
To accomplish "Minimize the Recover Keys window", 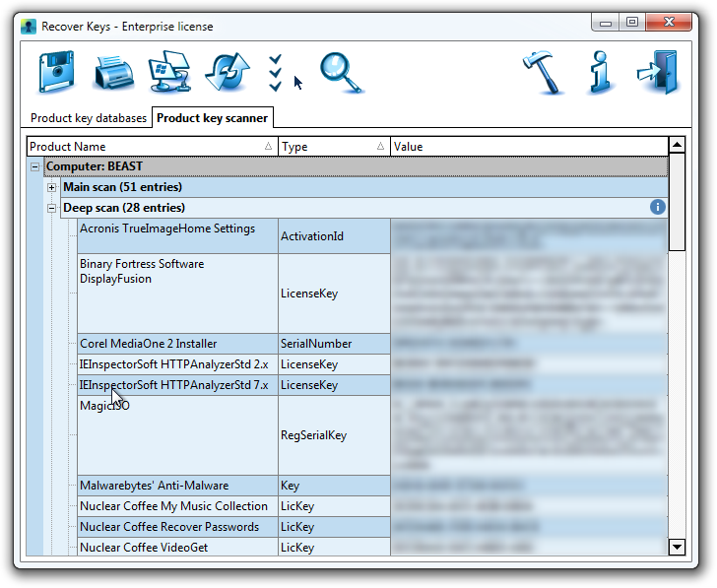I will [606, 22].
